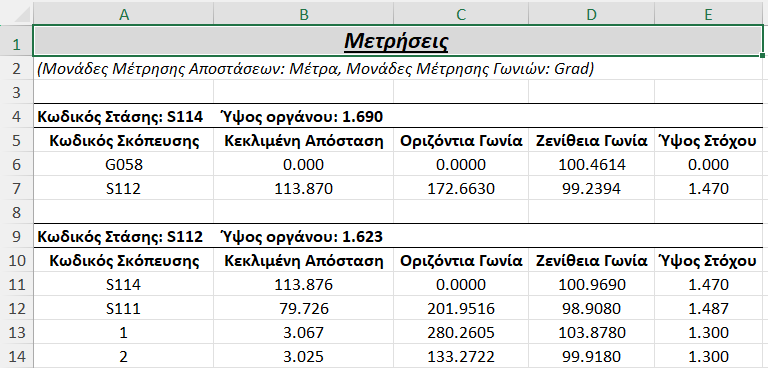
Task: Select column B header
Action: (x=304, y=16)
